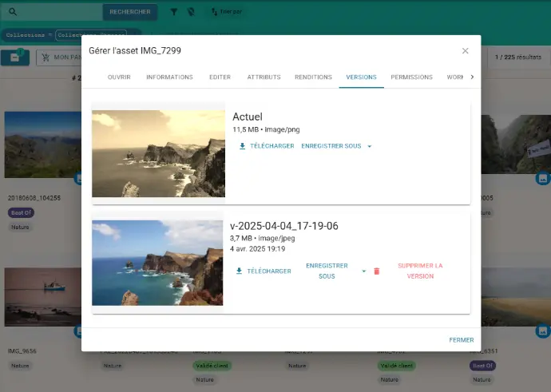Expand the Enregistrer sous dropdown for Actuel
Screen dimensions: 551x392
coord(369,146)
